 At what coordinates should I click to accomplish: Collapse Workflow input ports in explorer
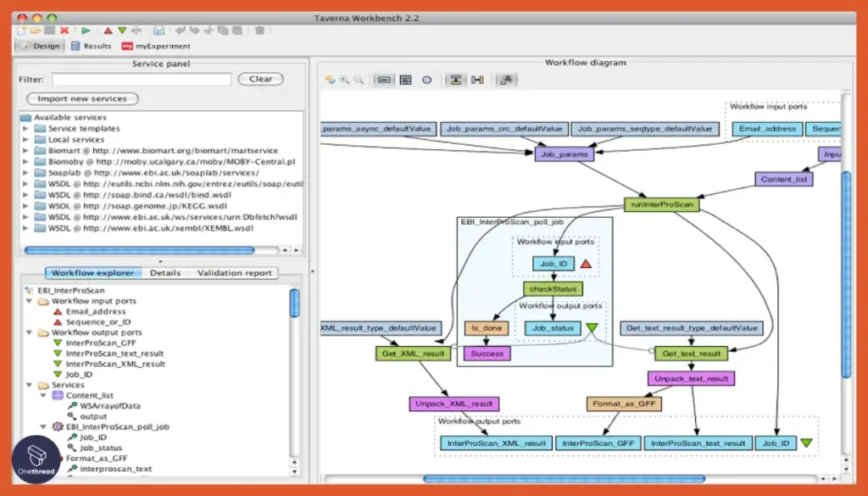click(x=30, y=301)
